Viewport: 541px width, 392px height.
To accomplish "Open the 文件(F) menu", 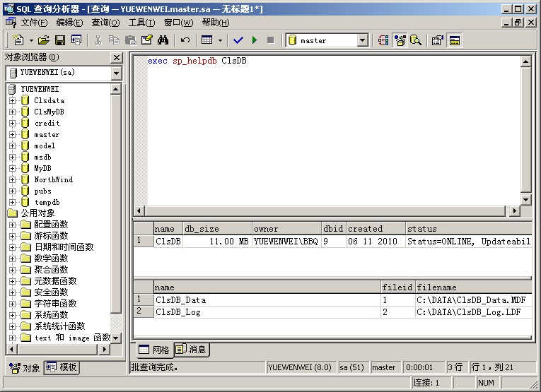I will pyautogui.click(x=34, y=23).
